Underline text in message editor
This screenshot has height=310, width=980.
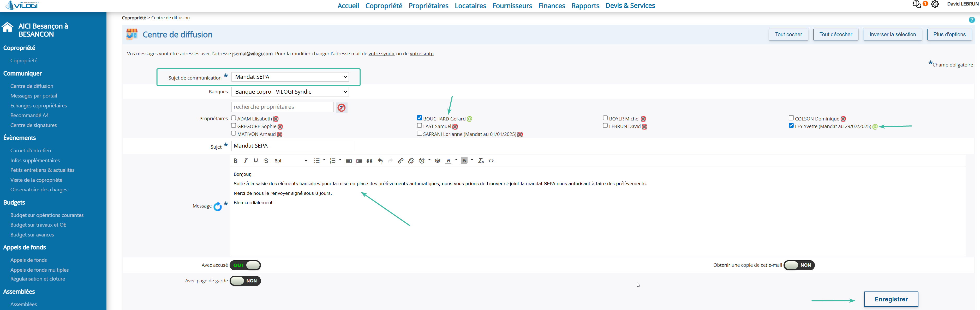[x=256, y=161]
